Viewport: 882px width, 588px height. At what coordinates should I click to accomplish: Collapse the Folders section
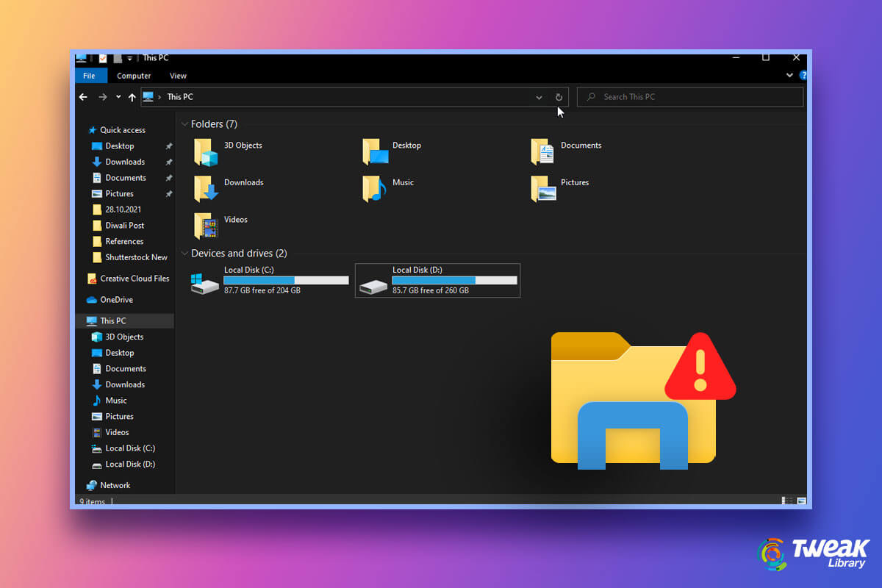(184, 123)
